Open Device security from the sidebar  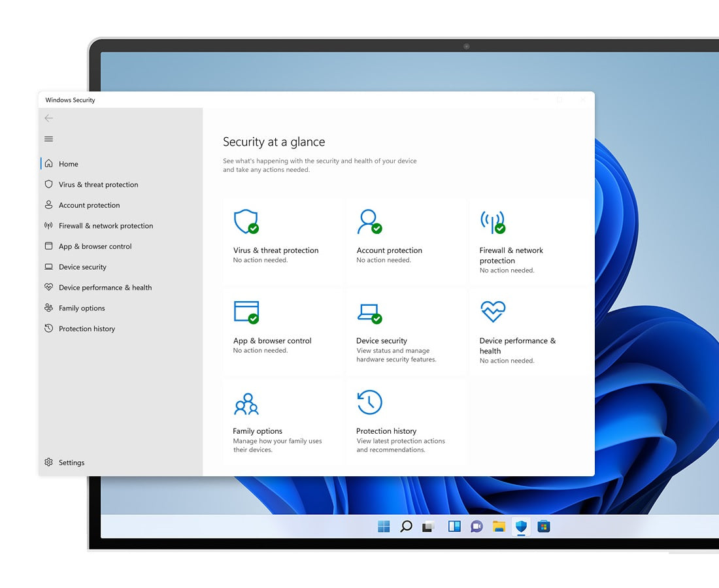[x=82, y=267]
